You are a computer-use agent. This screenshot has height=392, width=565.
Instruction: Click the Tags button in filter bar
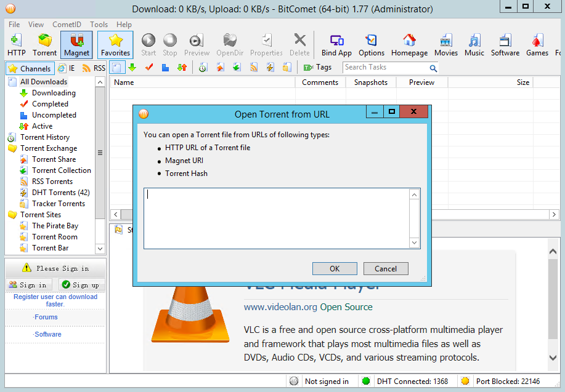click(x=317, y=67)
